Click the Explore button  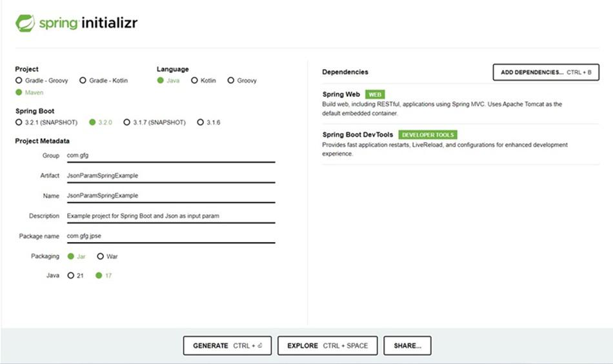click(327, 346)
